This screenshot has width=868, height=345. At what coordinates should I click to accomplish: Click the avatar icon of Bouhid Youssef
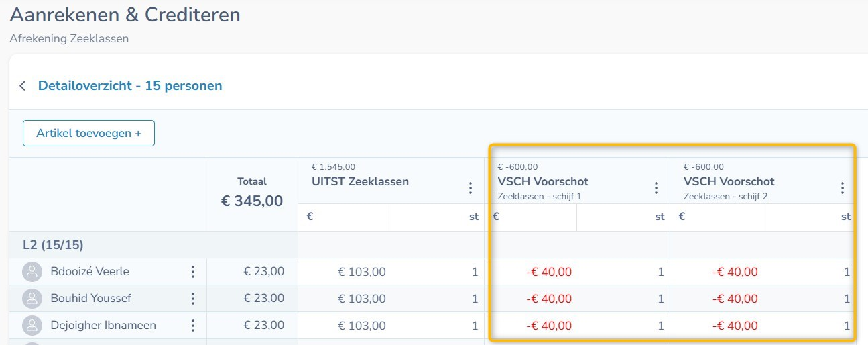pos(32,299)
